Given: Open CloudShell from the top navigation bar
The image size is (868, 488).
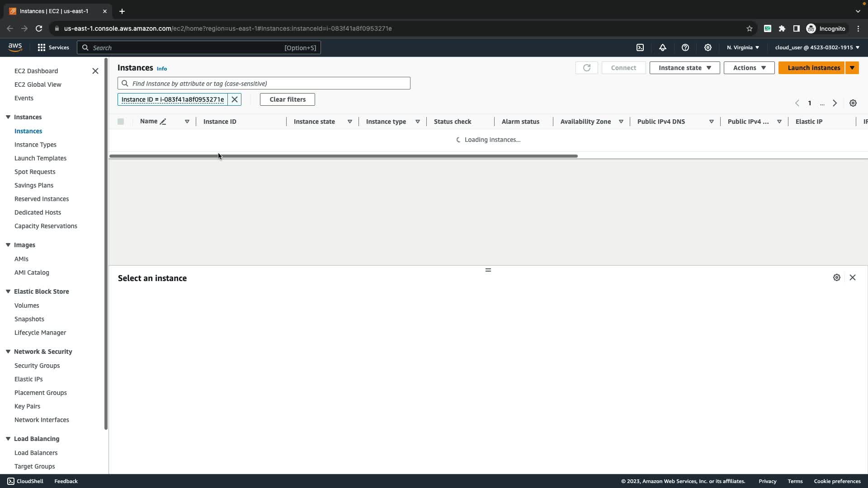Looking at the screenshot, I should 640,47.
